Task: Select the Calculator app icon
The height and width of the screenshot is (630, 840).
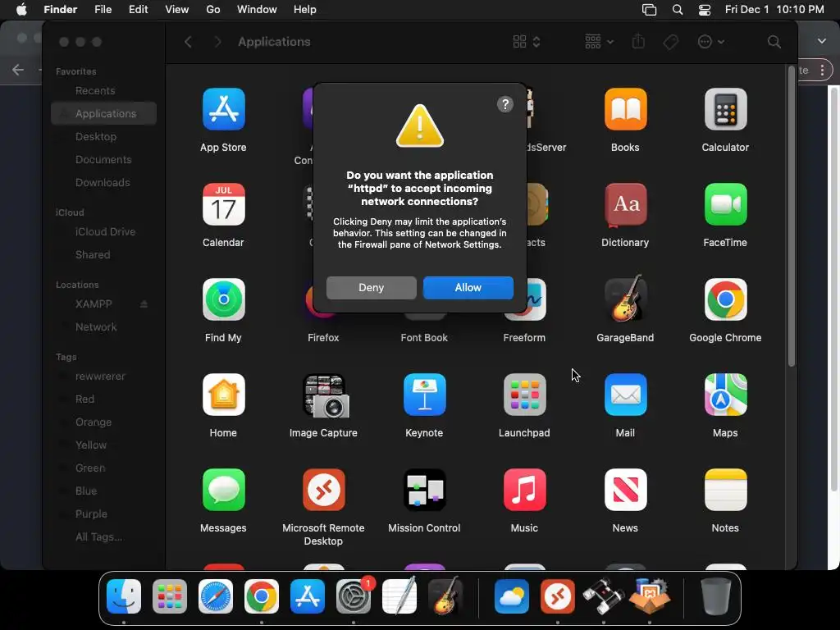Action: pos(725,109)
